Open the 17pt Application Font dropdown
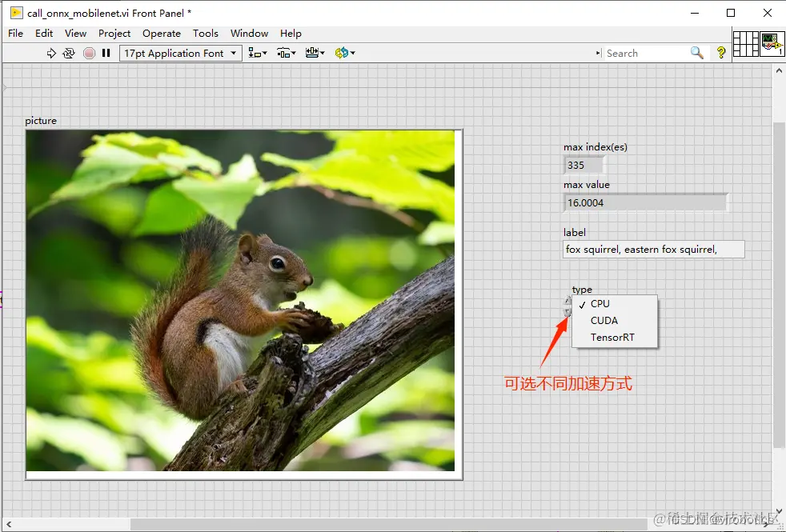The width and height of the screenshot is (786, 532). point(180,53)
